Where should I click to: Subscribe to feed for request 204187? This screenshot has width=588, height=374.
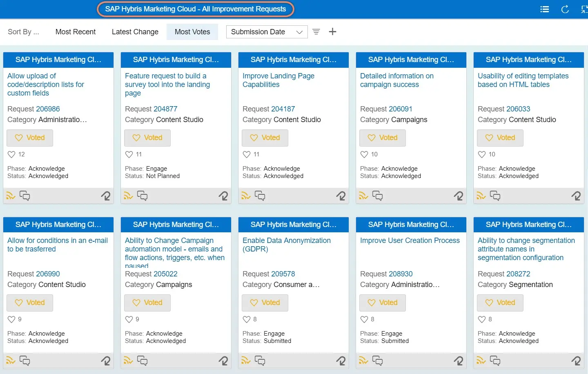246,196
